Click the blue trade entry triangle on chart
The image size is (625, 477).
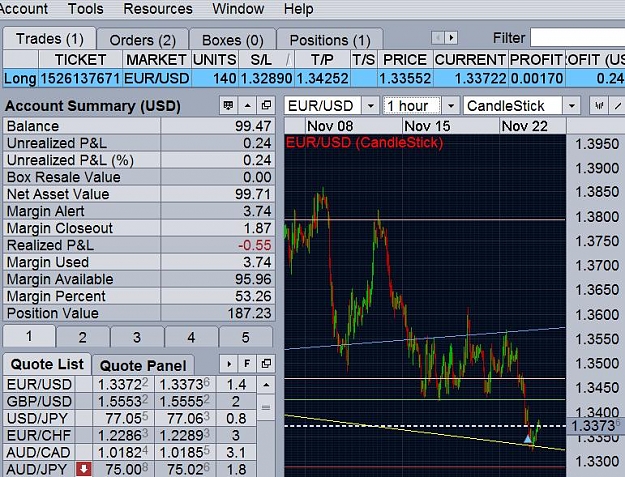pos(528,439)
